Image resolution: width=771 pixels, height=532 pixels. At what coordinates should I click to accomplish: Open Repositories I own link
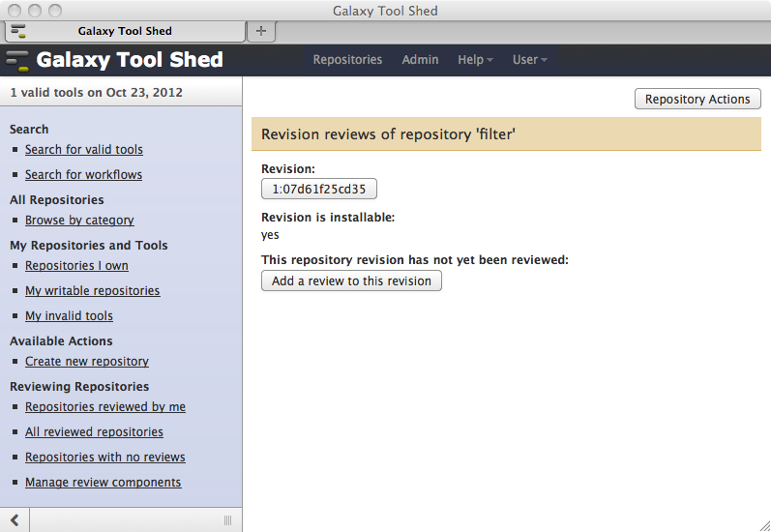tap(76, 265)
